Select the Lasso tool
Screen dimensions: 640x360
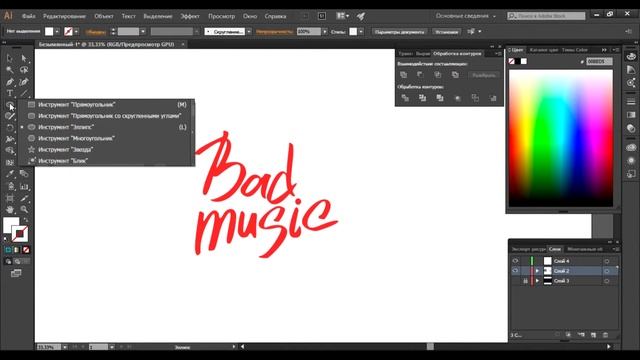point(24,70)
